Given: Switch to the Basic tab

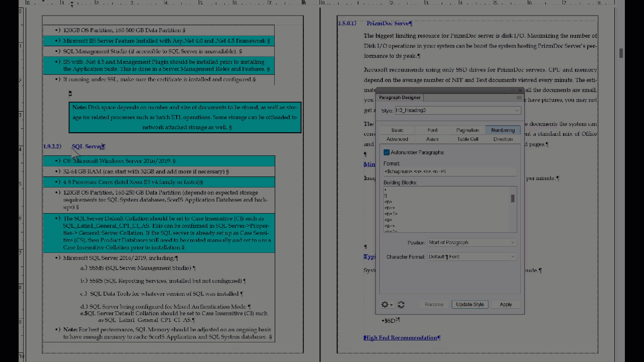Looking at the screenshot, I should 397,130.
